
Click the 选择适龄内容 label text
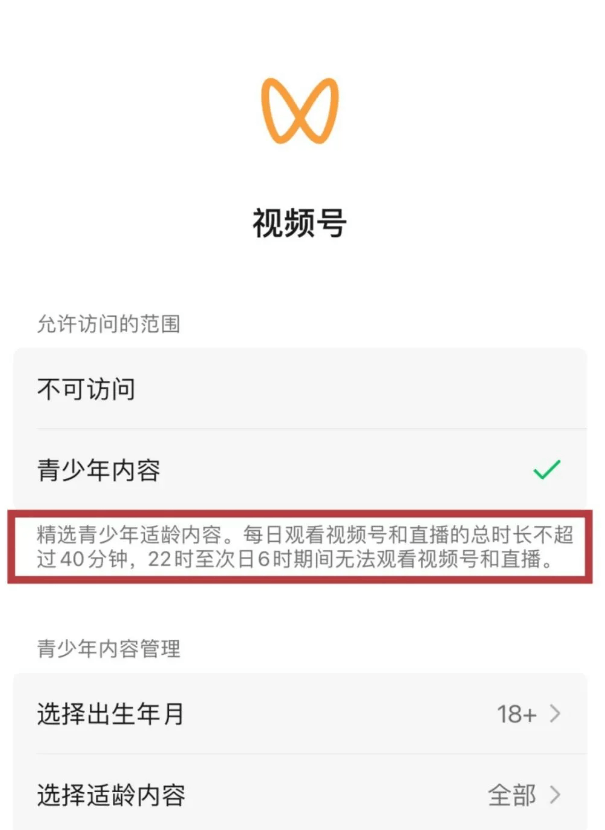click(x=111, y=795)
